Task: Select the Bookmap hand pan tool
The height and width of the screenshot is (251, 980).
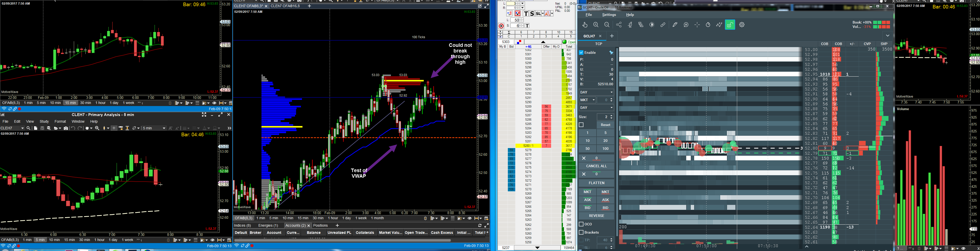Action: (585, 25)
